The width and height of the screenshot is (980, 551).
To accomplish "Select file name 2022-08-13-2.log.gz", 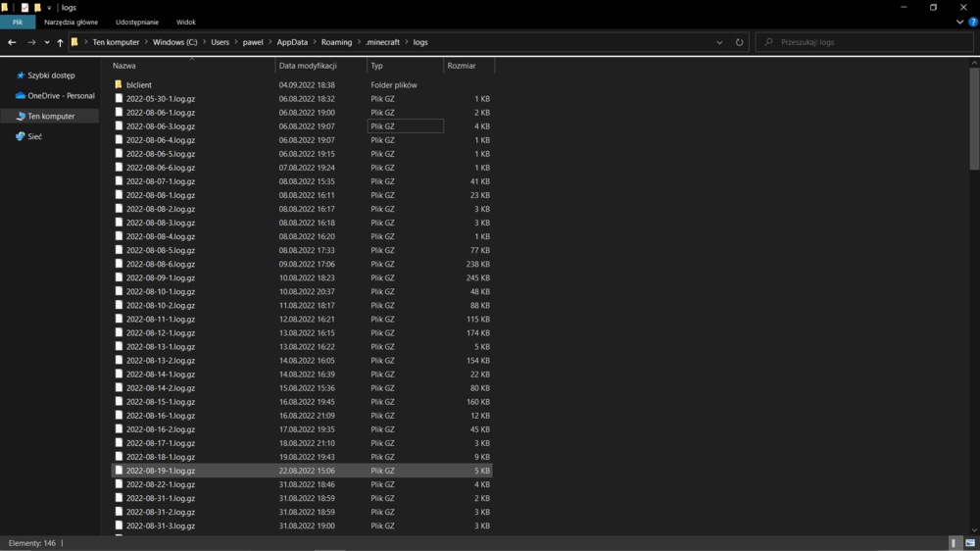I will pyautogui.click(x=161, y=360).
